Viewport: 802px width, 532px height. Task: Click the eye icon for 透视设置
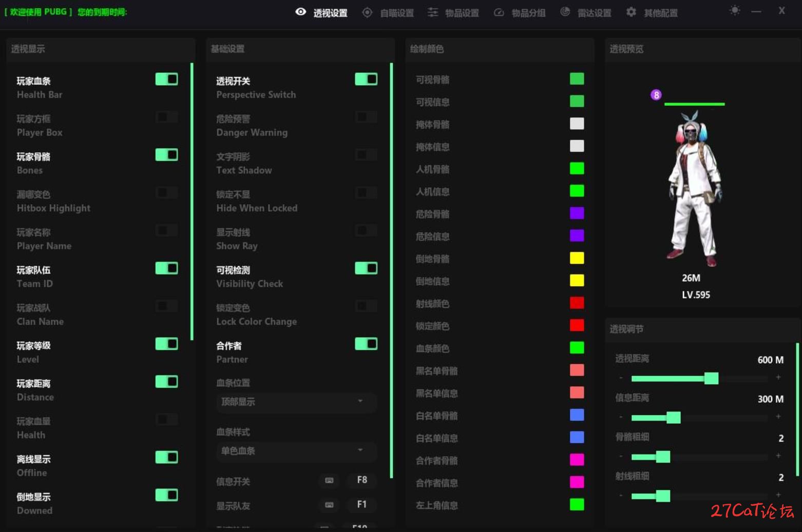point(301,12)
